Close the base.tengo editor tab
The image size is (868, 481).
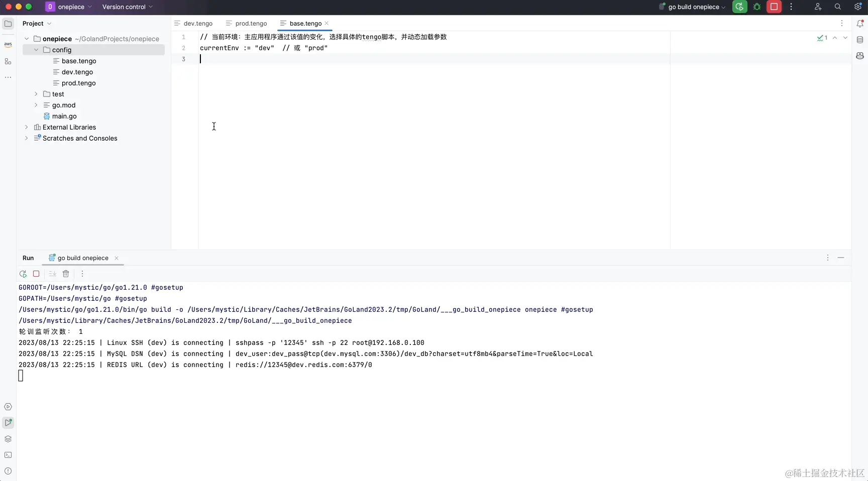coord(327,23)
